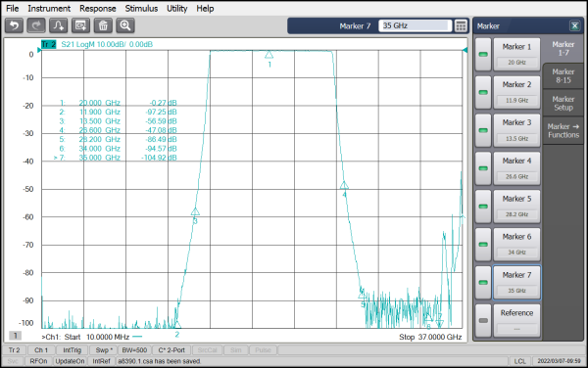Image resolution: width=588 pixels, height=368 pixels.
Task: Enable the Reference marker toggle
Action: pos(483,320)
